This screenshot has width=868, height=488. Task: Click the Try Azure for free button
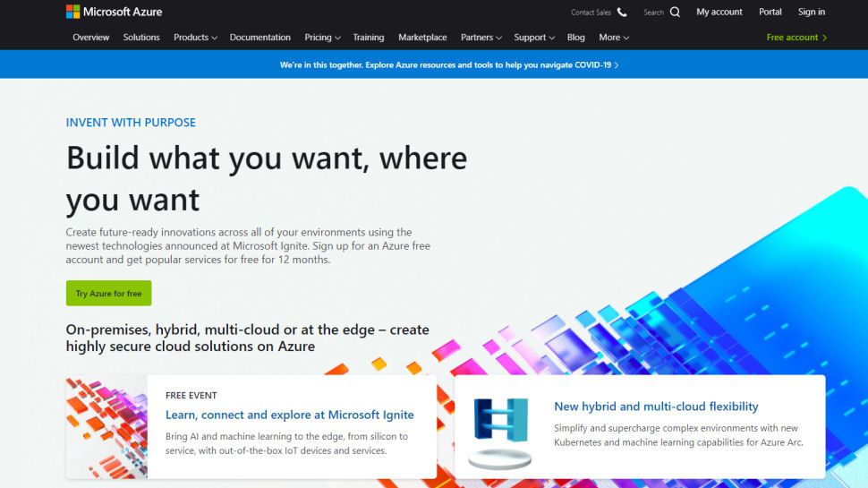pyautogui.click(x=108, y=293)
